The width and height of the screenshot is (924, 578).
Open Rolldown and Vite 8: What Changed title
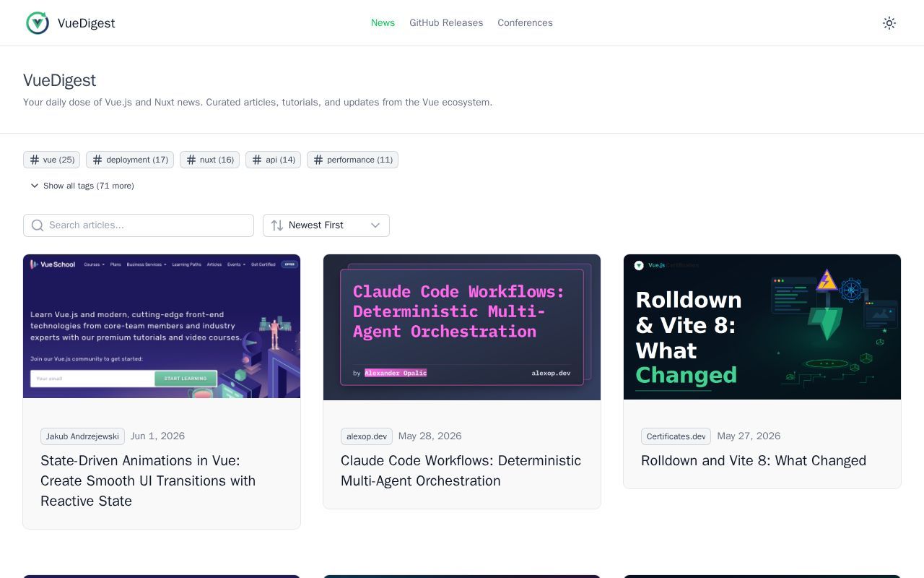(x=754, y=460)
